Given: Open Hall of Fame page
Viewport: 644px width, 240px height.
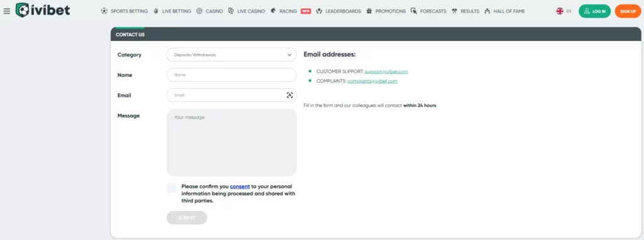Looking at the screenshot, I should (x=509, y=11).
